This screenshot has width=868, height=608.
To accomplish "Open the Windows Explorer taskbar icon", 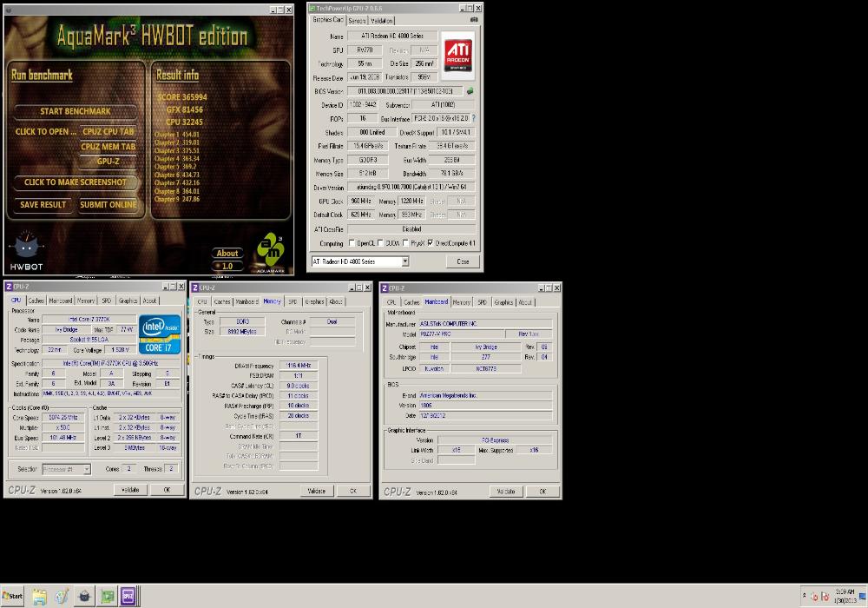I will point(39,597).
